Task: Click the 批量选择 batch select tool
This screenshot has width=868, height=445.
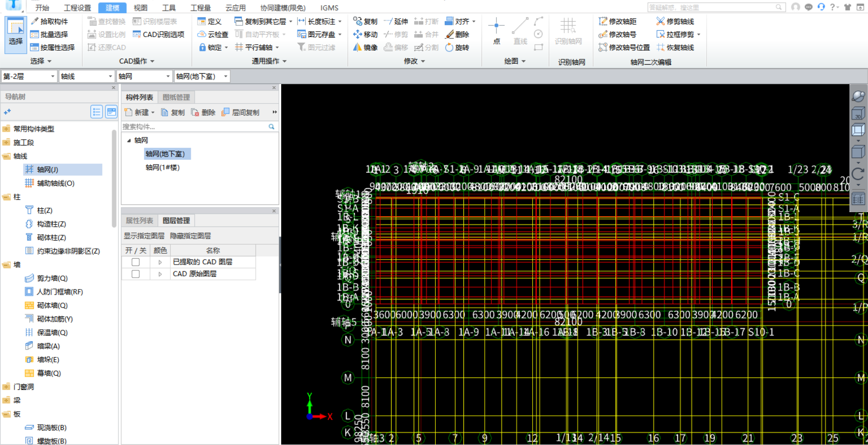Action: [x=49, y=34]
